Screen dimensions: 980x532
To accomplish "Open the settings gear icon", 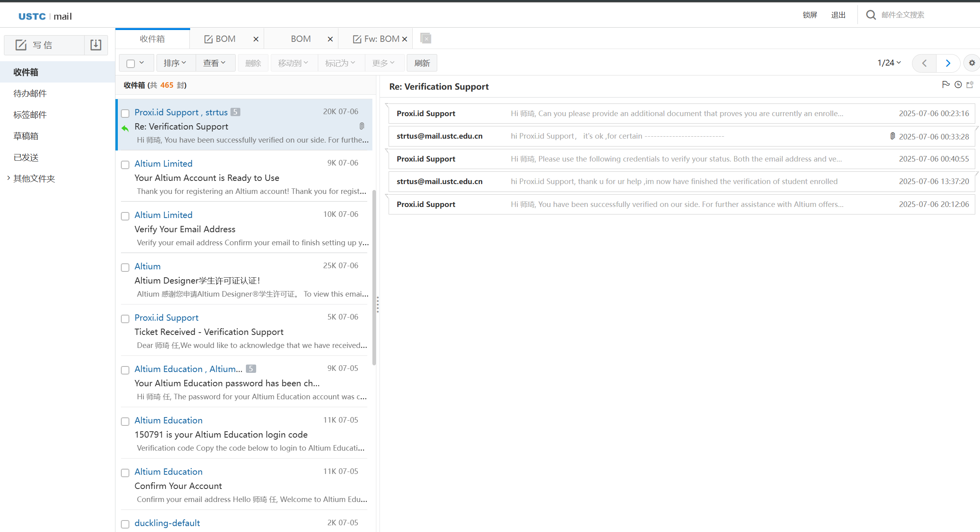I will click(972, 63).
